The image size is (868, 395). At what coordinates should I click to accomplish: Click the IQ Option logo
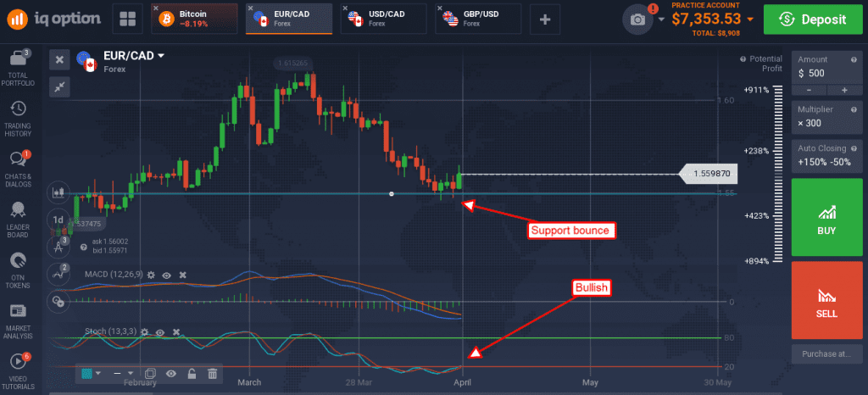pyautogui.click(x=53, y=19)
